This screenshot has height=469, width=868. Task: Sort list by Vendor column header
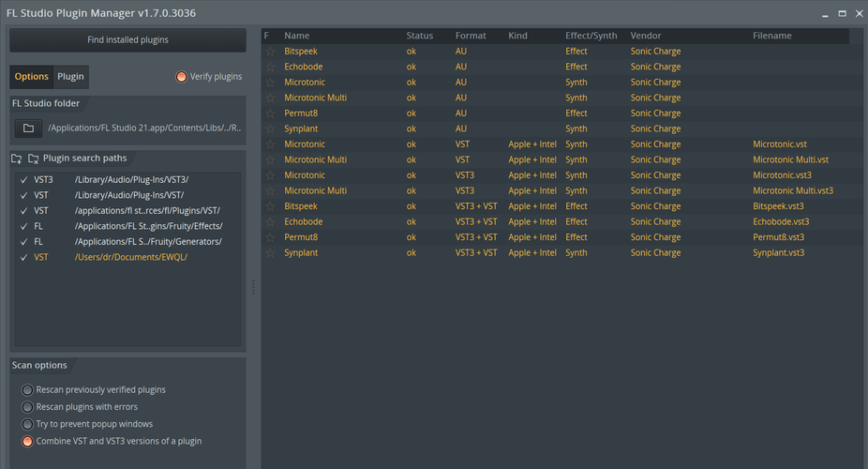tap(646, 36)
